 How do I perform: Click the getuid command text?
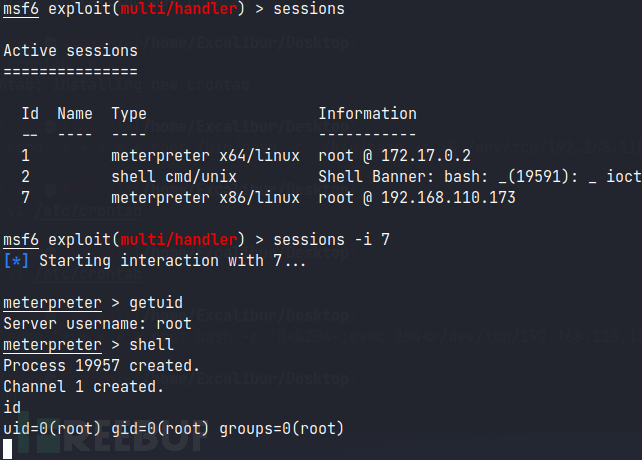[156, 303]
